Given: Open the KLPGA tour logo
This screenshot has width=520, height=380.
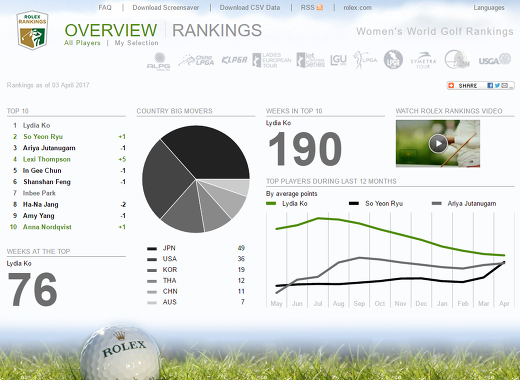Looking at the screenshot, I should pyautogui.click(x=234, y=60).
